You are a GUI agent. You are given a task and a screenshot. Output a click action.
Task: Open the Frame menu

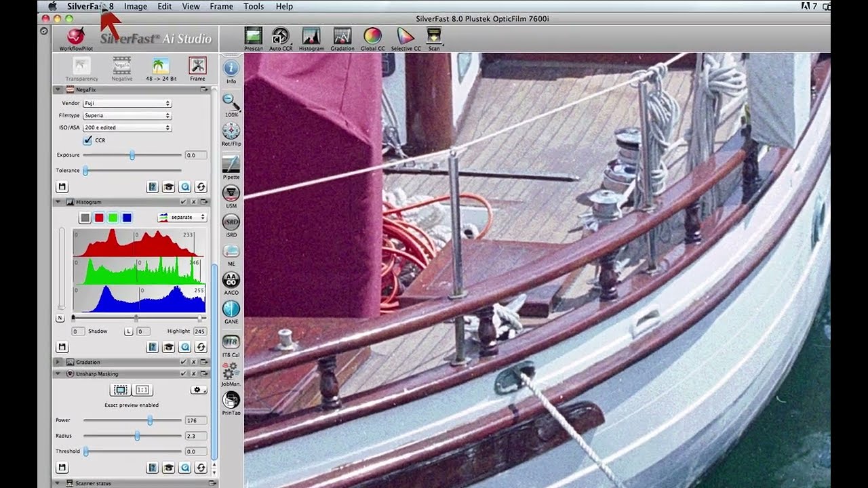click(221, 6)
